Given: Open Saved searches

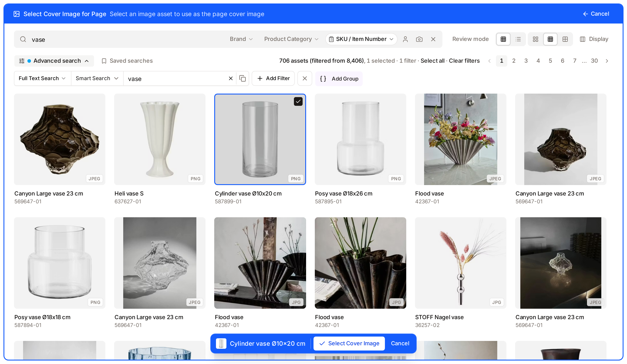Looking at the screenshot, I should tap(127, 61).
